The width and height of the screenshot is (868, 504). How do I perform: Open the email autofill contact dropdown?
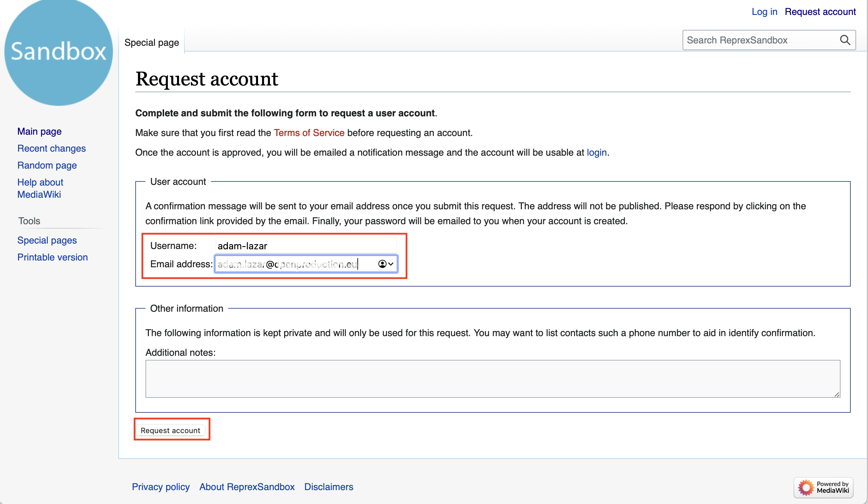coord(386,264)
